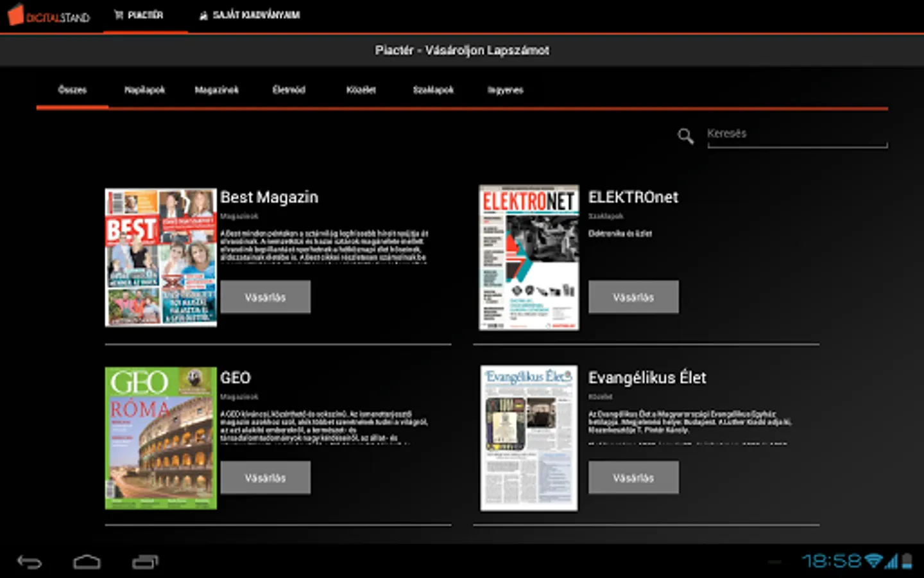Tap the Android back button
Image resolution: width=924 pixels, height=578 pixels.
pyautogui.click(x=30, y=562)
